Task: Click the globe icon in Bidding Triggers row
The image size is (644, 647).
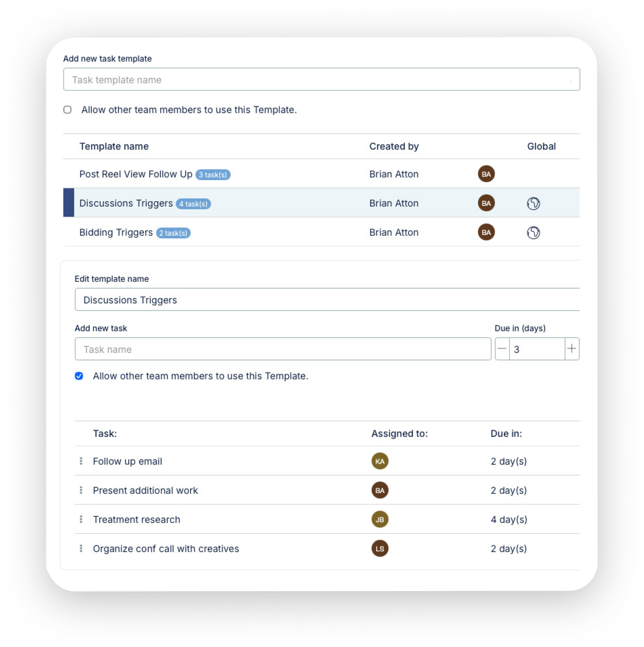Action: 533,232
